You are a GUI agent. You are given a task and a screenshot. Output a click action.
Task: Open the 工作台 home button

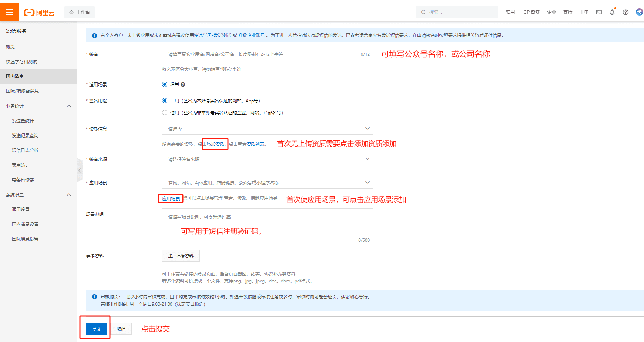[80, 12]
